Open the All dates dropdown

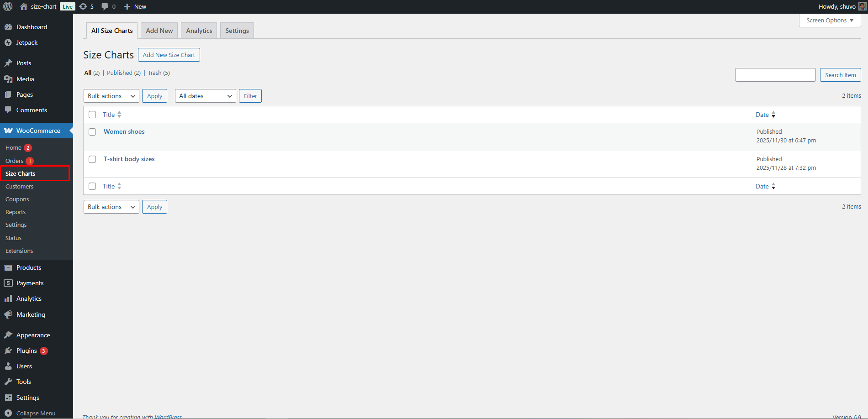206,96
